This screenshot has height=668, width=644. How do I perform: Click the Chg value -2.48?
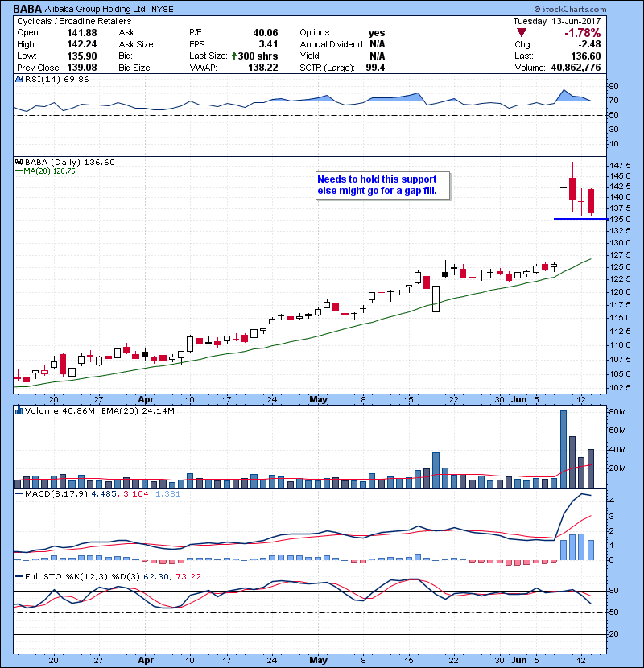click(x=589, y=44)
